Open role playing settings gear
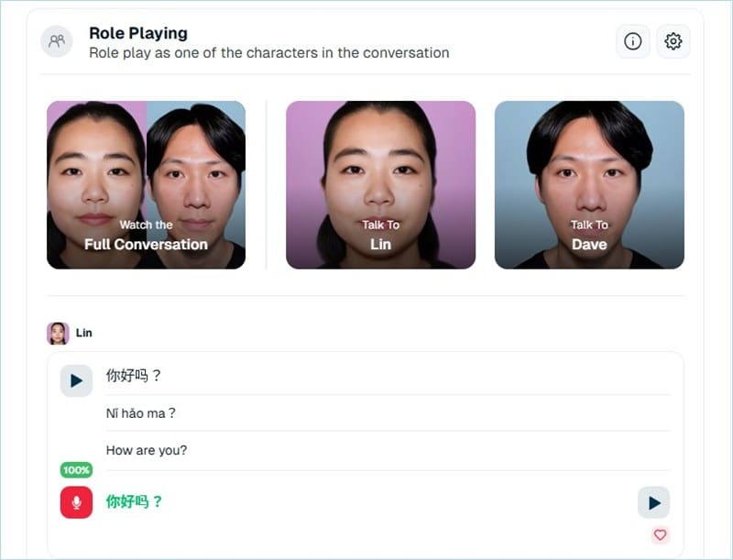Screen dimensions: 733x560 click(673, 41)
